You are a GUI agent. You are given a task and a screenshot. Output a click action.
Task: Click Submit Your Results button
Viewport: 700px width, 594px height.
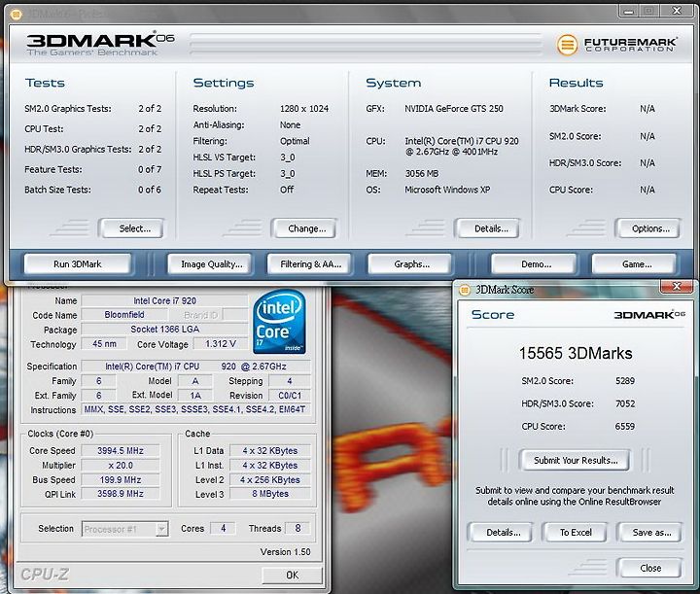tap(576, 460)
